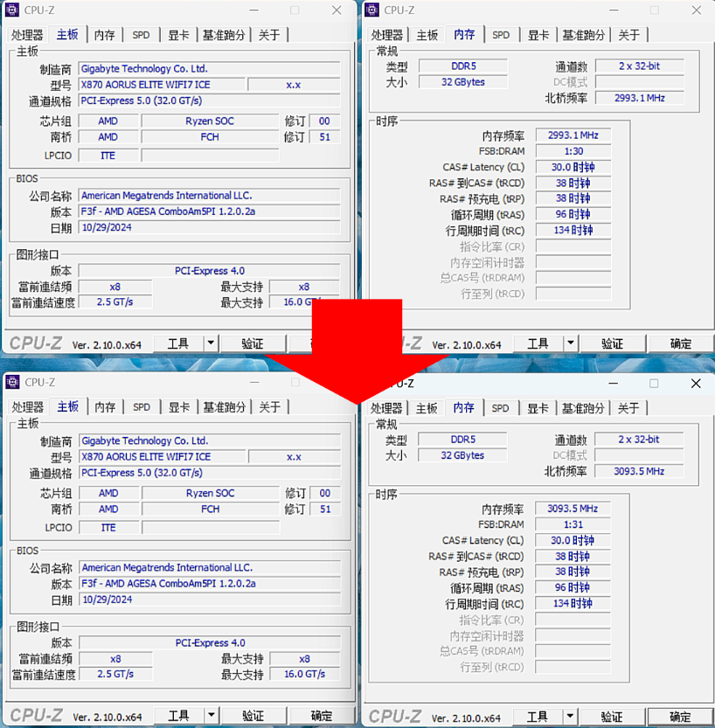This screenshot has height=728, width=715.
Task: Click CPU-Z icon in upper mainboard window title bar
Action: tap(13, 10)
